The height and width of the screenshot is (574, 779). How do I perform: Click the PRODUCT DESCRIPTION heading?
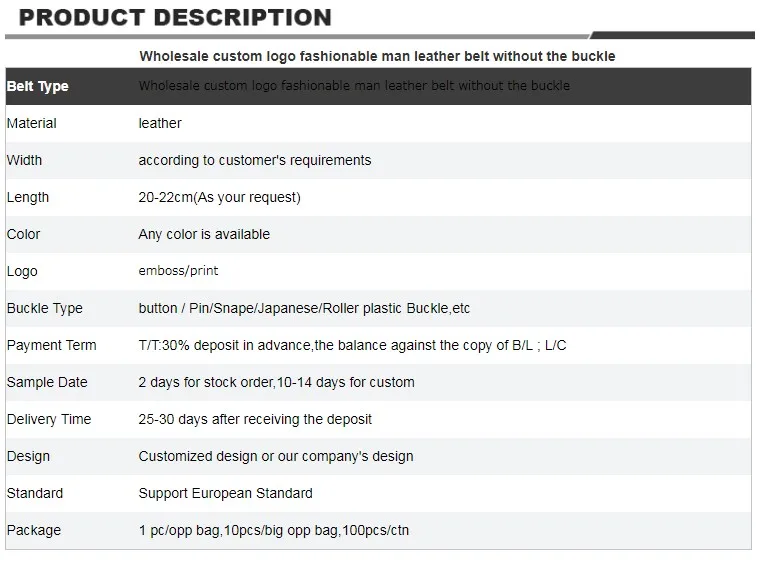[x=175, y=17]
